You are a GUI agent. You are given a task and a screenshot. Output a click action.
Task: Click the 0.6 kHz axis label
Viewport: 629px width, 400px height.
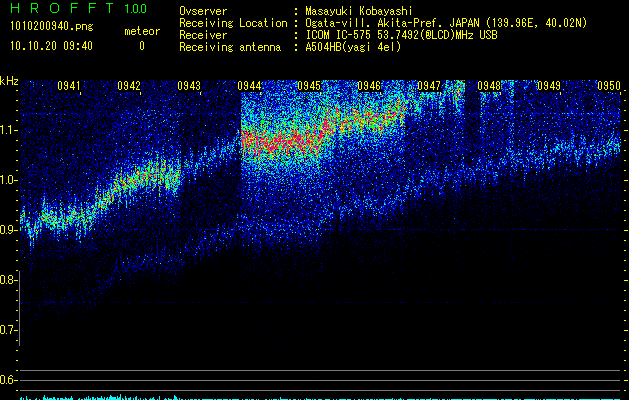point(7,380)
